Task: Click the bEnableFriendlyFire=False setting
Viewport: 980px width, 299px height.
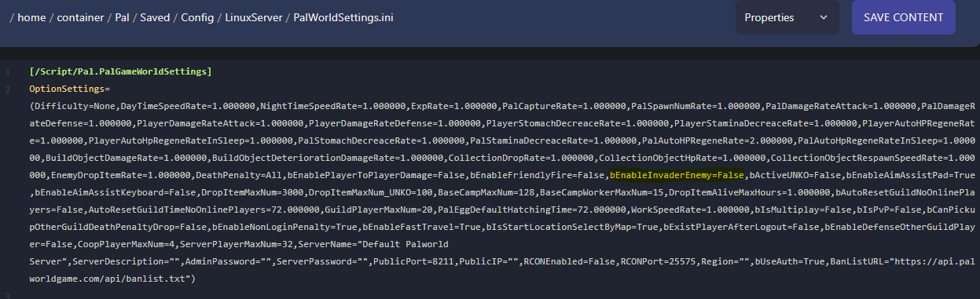Action: coord(537,175)
